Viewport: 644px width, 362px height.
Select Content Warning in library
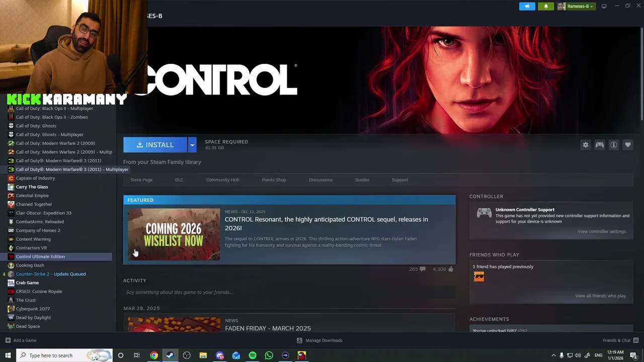(33, 239)
